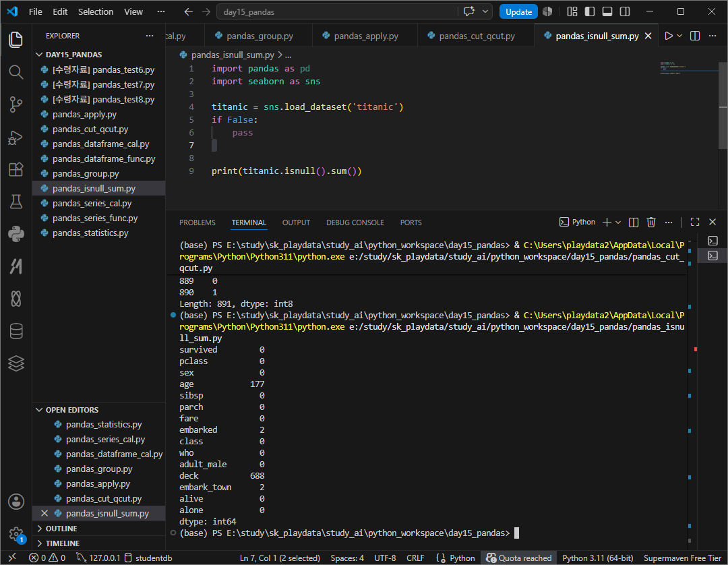728x565 pixels.
Task: Open Explorer views and more actions ellipsis
Action: click(150, 36)
